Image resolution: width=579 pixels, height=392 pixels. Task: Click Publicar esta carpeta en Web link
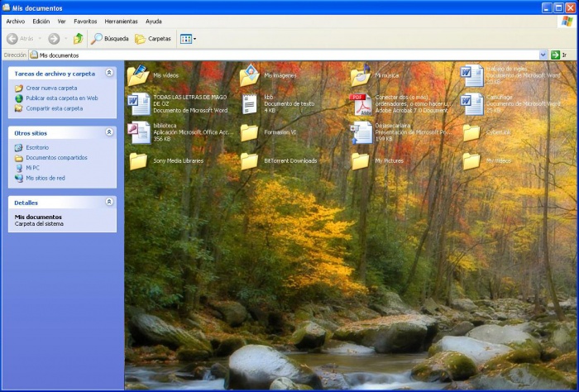[x=62, y=98]
